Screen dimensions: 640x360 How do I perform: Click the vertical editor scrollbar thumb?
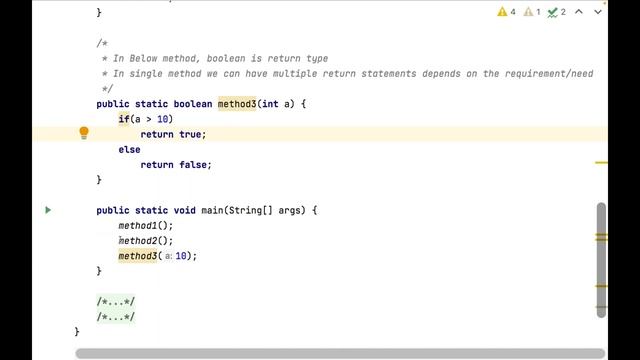(x=601, y=260)
